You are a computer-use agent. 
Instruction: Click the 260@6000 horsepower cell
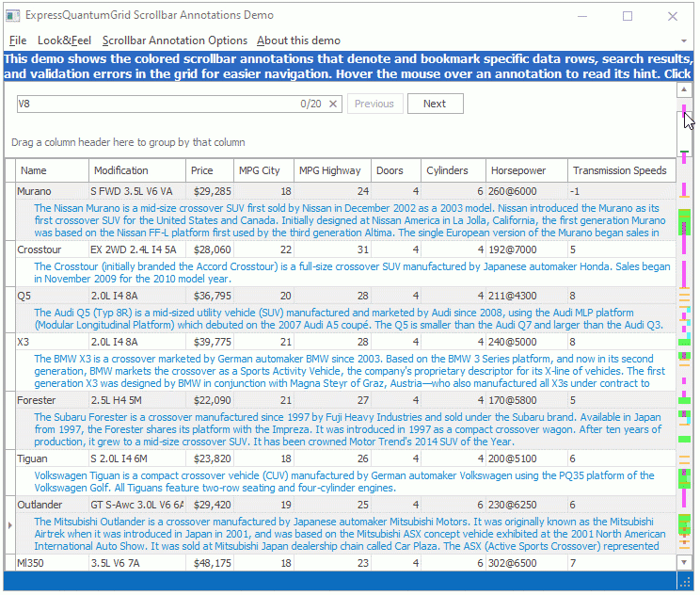(527, 191)
